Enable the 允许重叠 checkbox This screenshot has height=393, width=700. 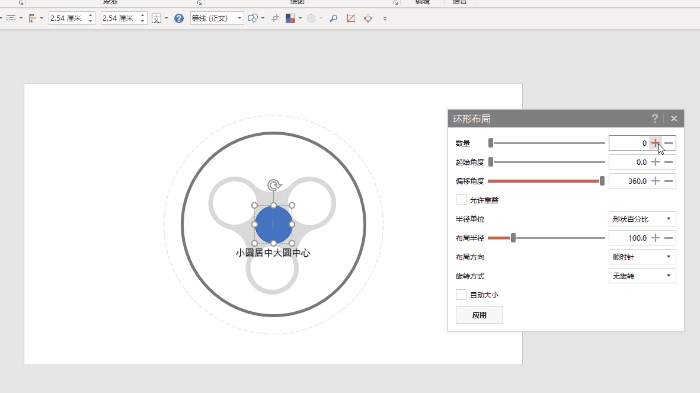pyautogui.click(x=461, y=200)
